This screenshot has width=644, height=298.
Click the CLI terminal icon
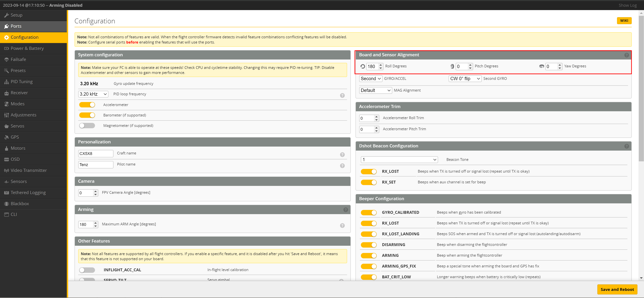[x=7, y=215]
